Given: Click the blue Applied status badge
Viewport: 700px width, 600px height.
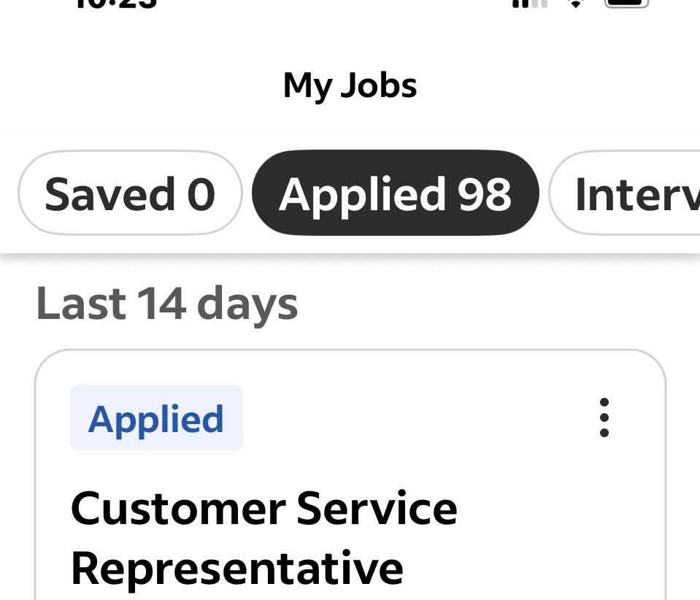Looking at the screenshot, I should tap(156, 418).
